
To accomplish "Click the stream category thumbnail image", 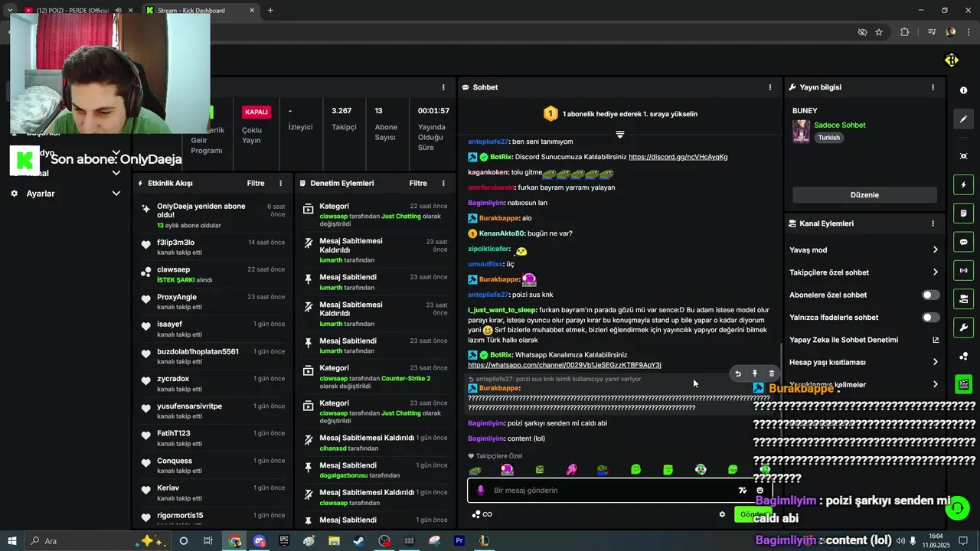I will tap(801, 131).
